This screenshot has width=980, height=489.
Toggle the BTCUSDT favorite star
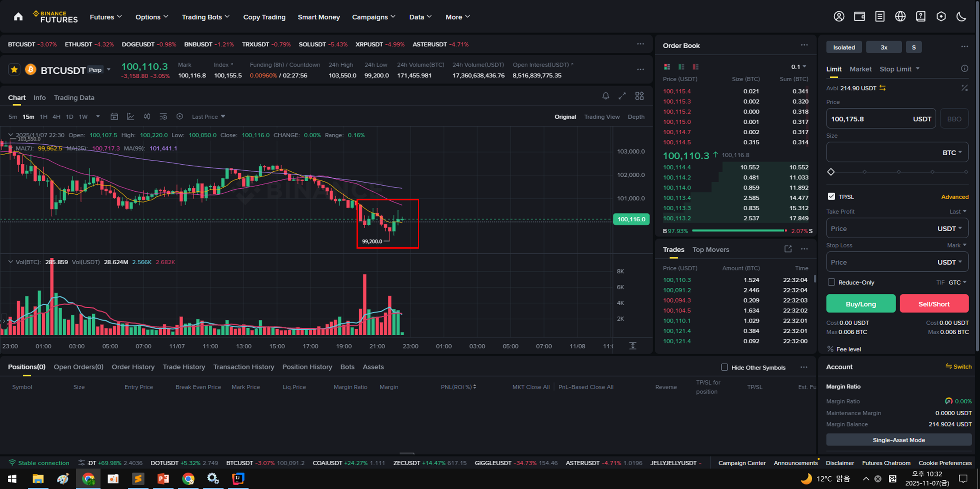[x=14, y=70]
